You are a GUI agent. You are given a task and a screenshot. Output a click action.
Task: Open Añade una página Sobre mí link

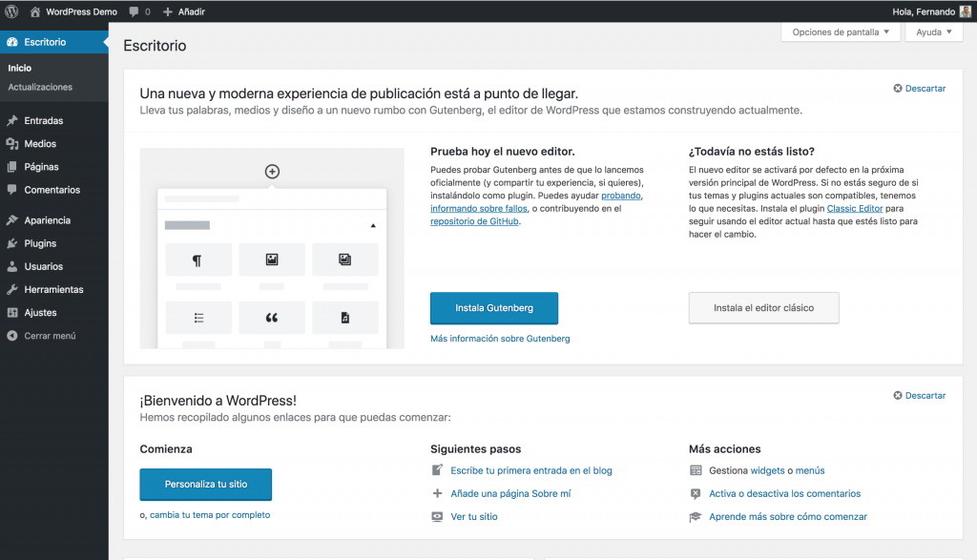[511, 493]
